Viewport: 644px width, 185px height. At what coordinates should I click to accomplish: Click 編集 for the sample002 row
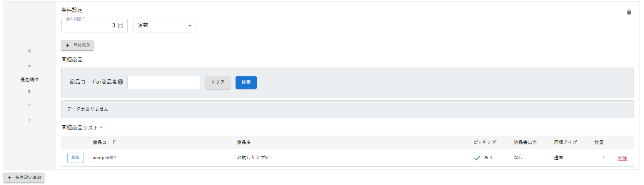pyautogui.click(x=76, y=158)
